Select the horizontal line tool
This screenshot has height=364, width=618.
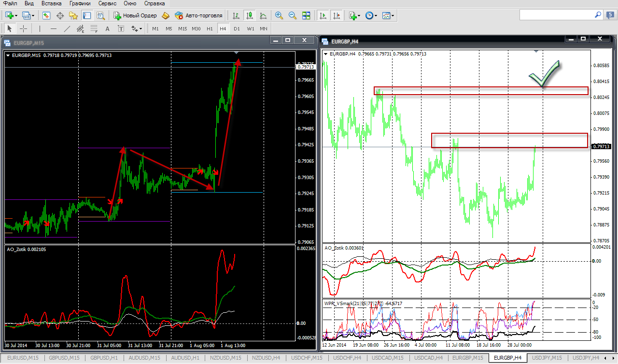tap(54, 28)
